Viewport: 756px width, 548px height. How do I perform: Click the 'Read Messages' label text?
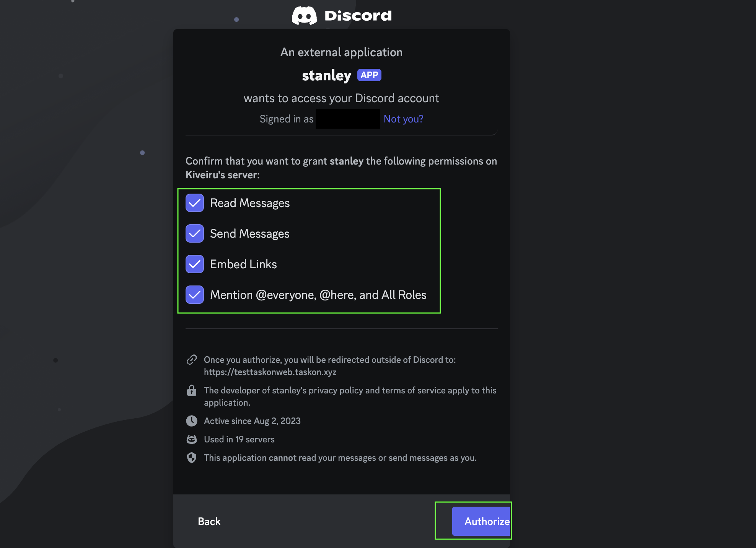(x=250, y=203)
